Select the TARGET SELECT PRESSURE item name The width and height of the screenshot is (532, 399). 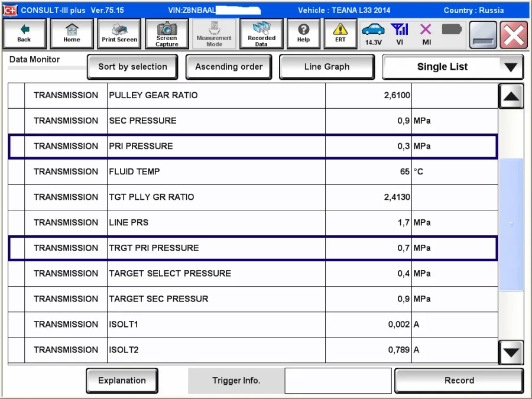point(170,274)
